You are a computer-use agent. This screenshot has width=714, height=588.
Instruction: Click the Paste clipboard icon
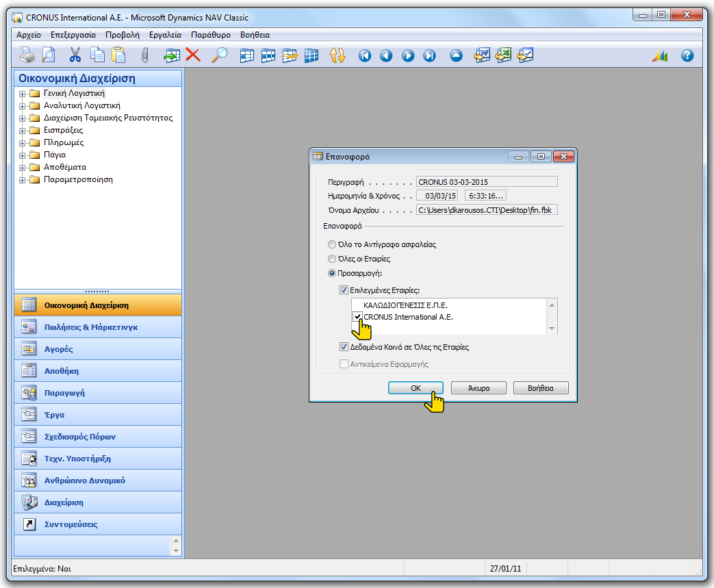(118, 55)
